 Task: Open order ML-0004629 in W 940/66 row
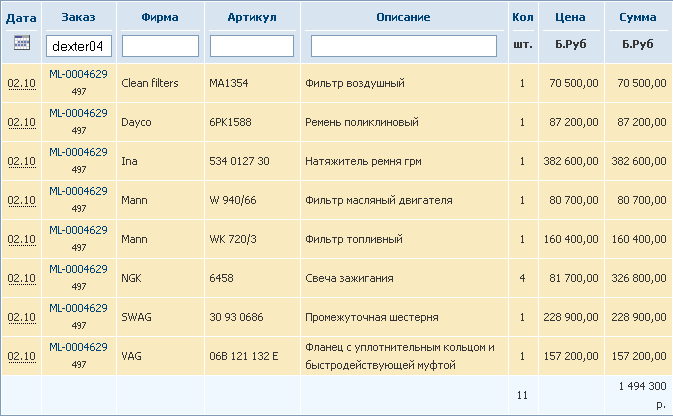(x=78, y=191)
